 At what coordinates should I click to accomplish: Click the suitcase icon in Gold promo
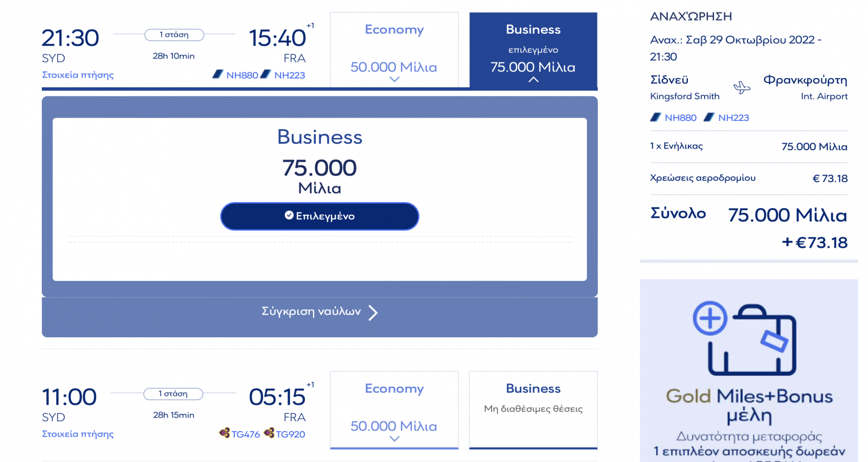click(x=752, y=340)
